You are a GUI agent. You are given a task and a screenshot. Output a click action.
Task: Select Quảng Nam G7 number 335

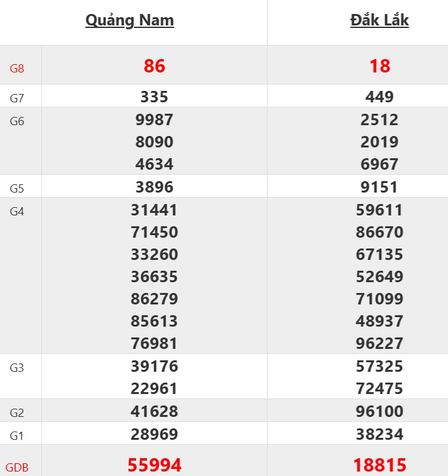pos(154,97)
